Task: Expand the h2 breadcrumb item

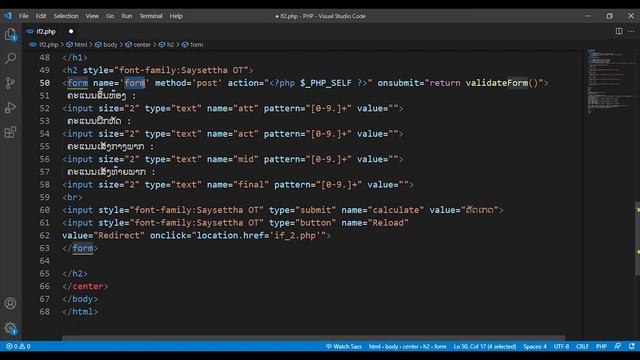Action: pyautogui.click(x=166, y=44)
